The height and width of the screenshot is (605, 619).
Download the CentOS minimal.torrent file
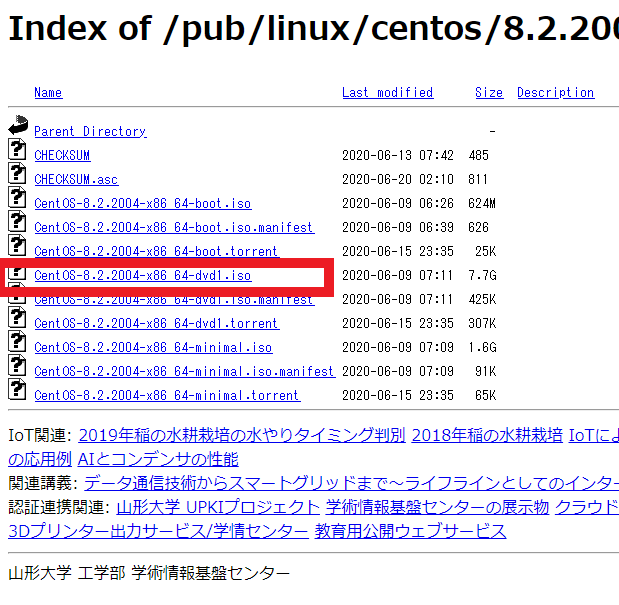[x=167, y=396]
